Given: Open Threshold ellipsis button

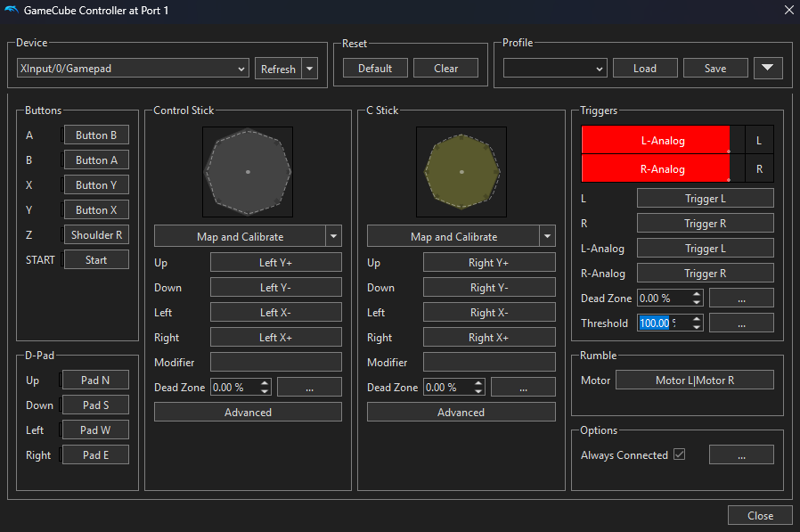Looking at the screenshot, I should [x=741, y=323].
